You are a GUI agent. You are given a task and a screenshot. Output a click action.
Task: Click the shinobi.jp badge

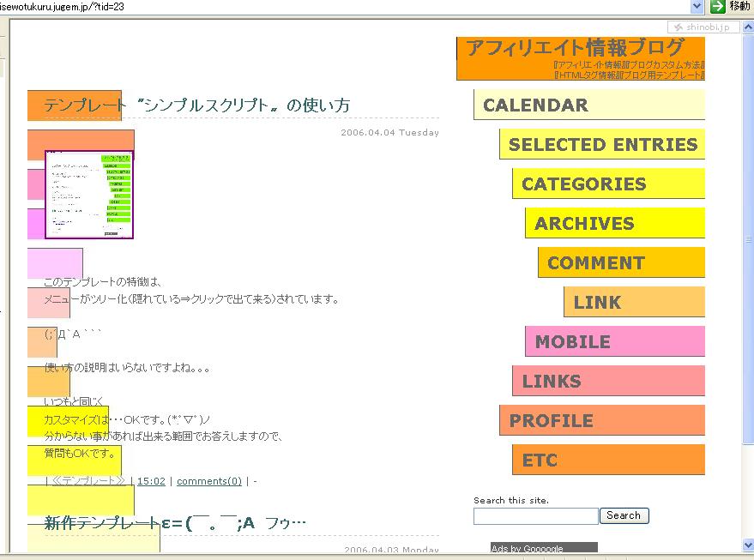coord(703,27)
